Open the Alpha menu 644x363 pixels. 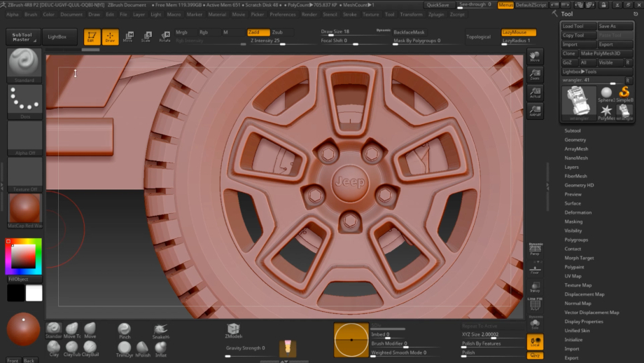[13, 15]
